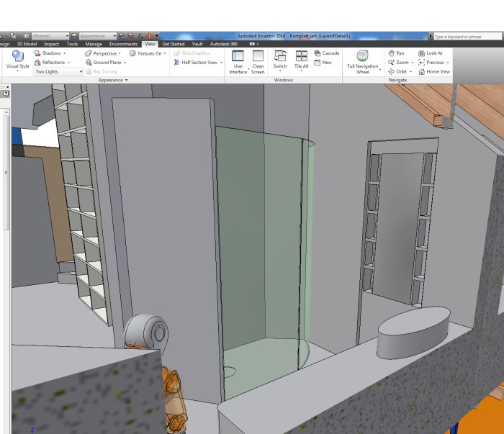Viewport: 504px width, 434px height.
Task: Toggle Shadows display
Action: click(48, 53)
